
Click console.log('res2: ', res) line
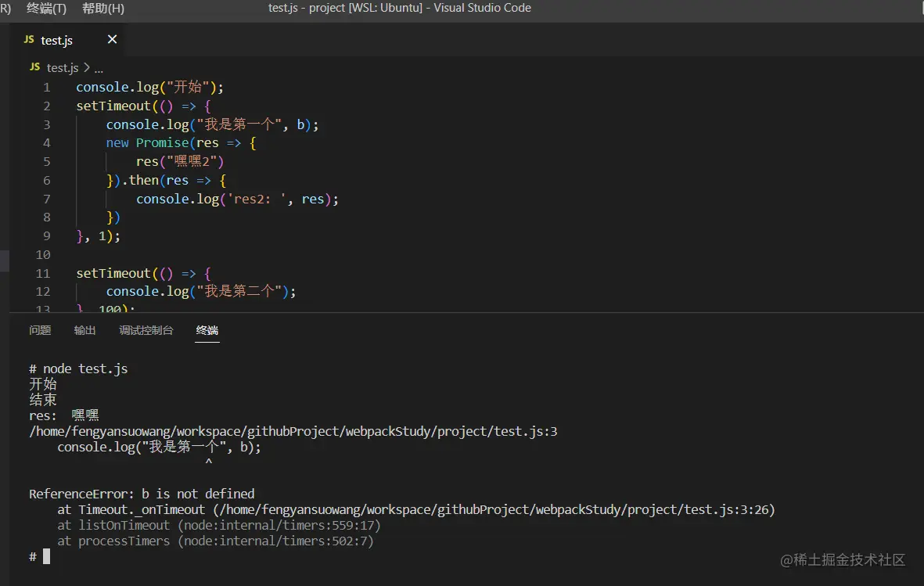[237, 200]
